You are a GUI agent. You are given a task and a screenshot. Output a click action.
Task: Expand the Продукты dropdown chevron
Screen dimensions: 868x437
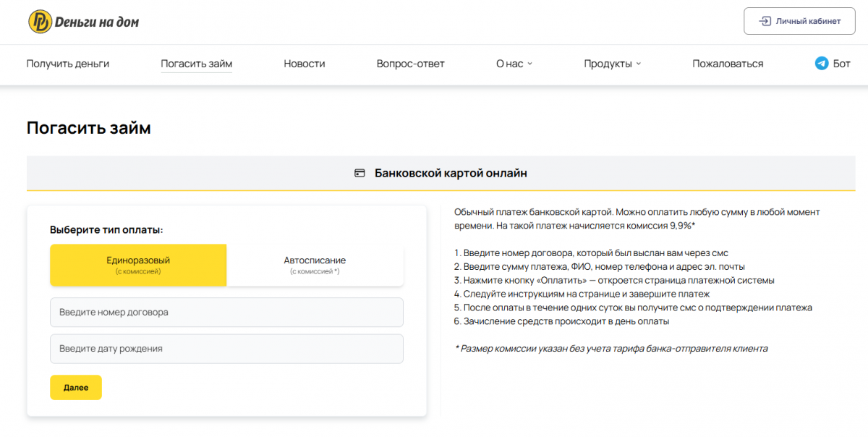coord(639,64)
